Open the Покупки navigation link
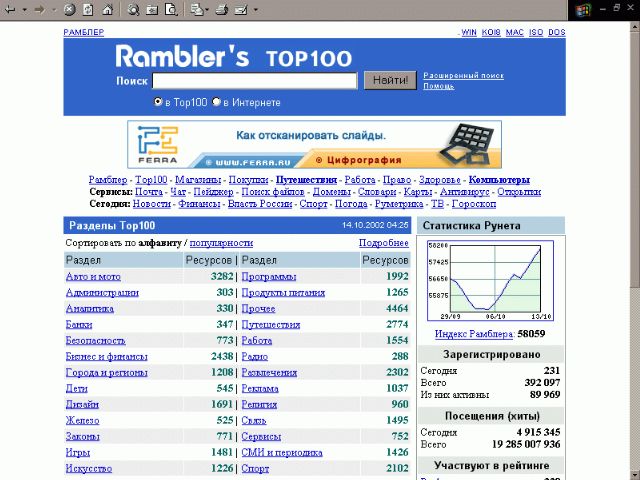 coord(248,180)
